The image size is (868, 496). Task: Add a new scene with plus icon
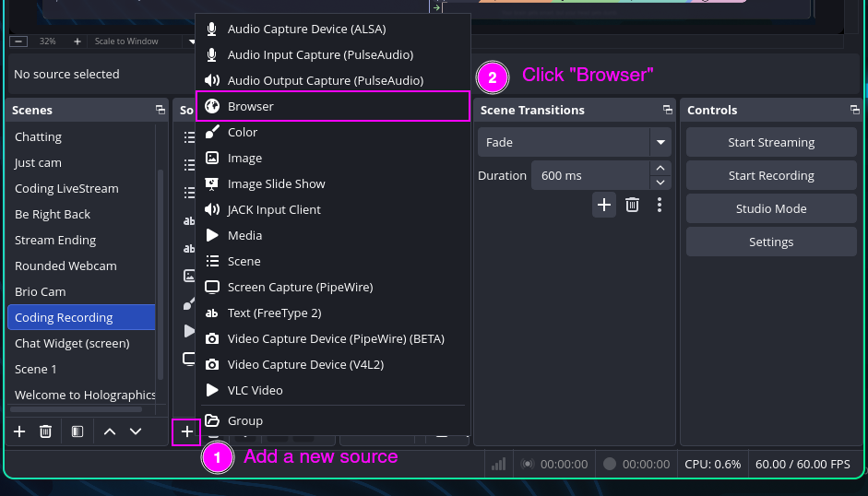click(19, 431)
